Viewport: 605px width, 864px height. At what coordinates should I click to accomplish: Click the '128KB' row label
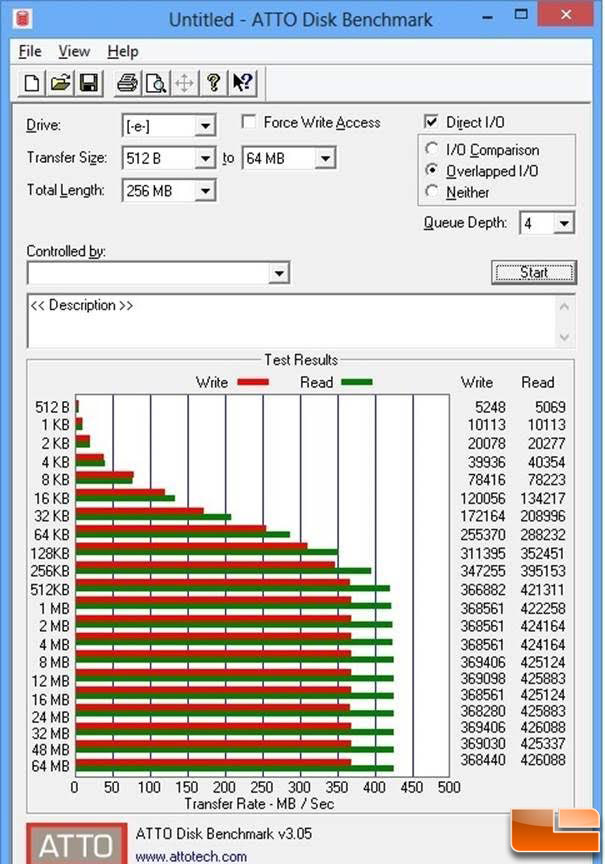tap(51, 553)
